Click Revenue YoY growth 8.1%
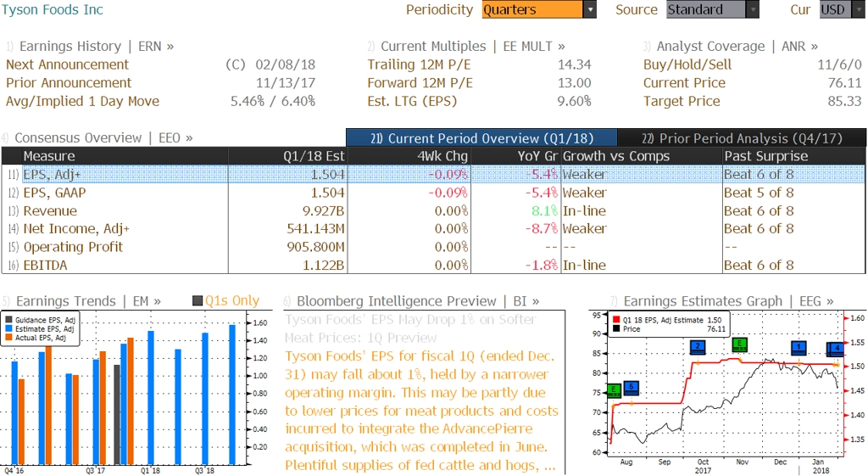The height and width of the screenshot is (476, 868). pyautogui.click(x=544, y=210)
